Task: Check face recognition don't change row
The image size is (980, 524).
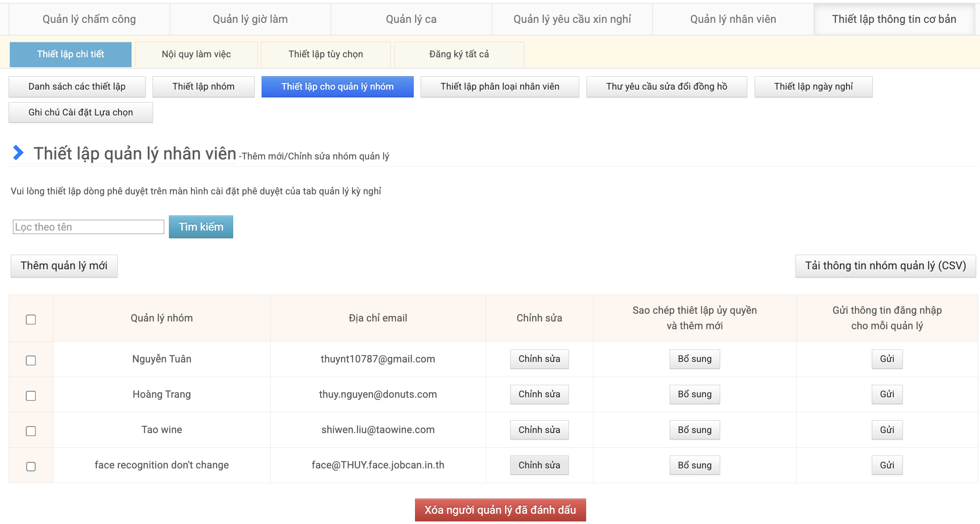Action: [x=31, y=466]
